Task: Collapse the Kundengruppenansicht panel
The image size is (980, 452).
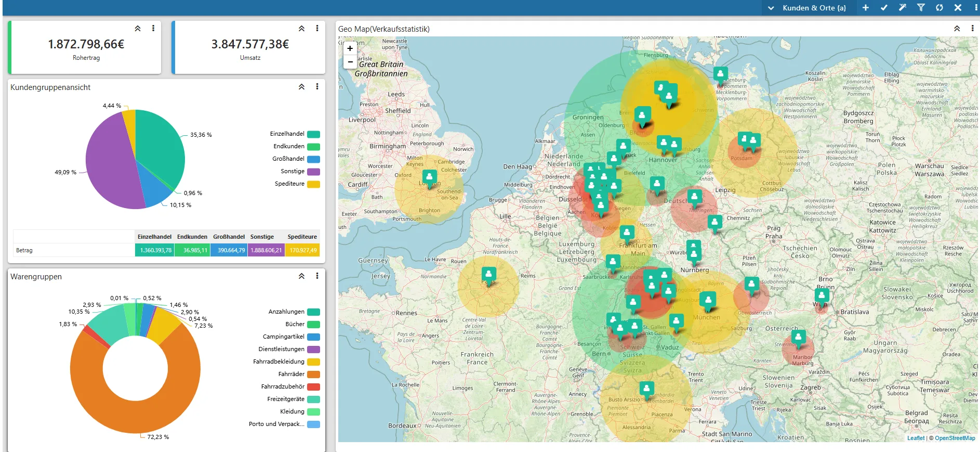Action: [301, 86]
